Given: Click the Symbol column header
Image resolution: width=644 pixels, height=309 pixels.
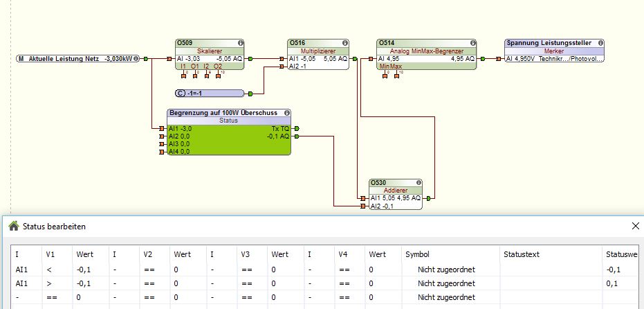Looking at the screenshot, I should pos(416,254).
